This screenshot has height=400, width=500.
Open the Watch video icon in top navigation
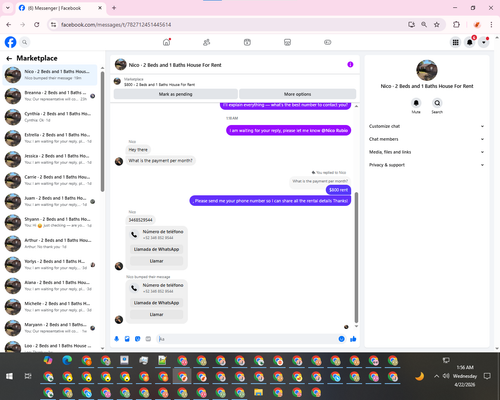click(x=247, y=42)
